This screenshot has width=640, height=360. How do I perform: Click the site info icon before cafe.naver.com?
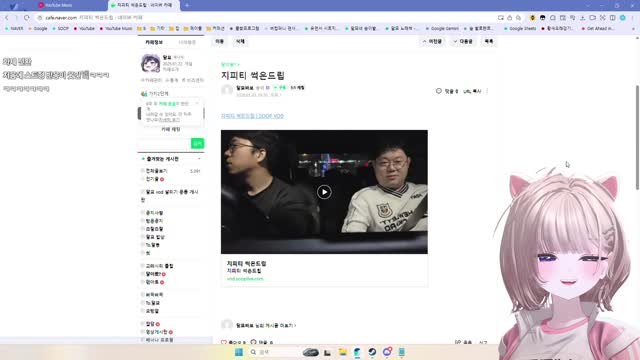(x=40, y=18)
